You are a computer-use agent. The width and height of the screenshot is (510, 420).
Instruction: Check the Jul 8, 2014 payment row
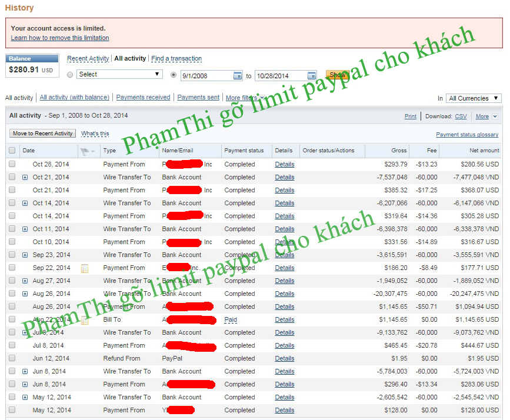click(x=12, y=345)
